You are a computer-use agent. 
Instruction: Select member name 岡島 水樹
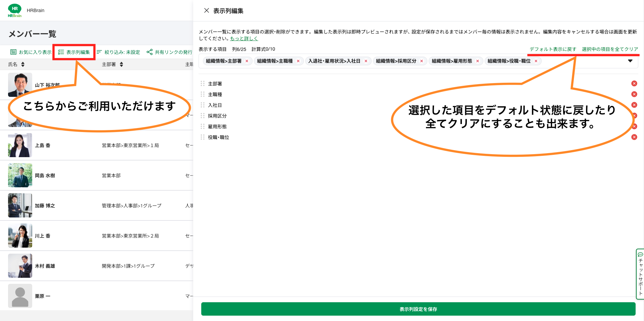[45, 176]
